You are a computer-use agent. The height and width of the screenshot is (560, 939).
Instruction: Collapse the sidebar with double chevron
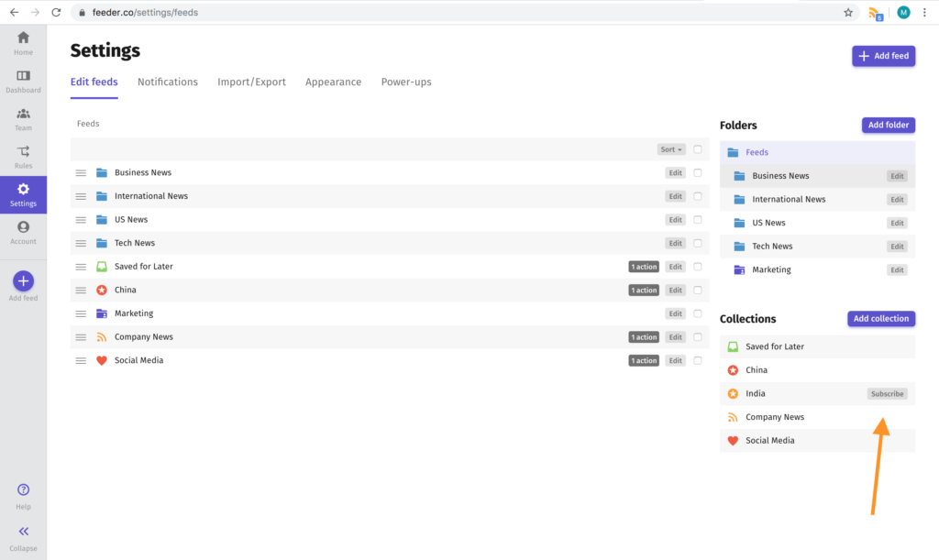(23, 532)
